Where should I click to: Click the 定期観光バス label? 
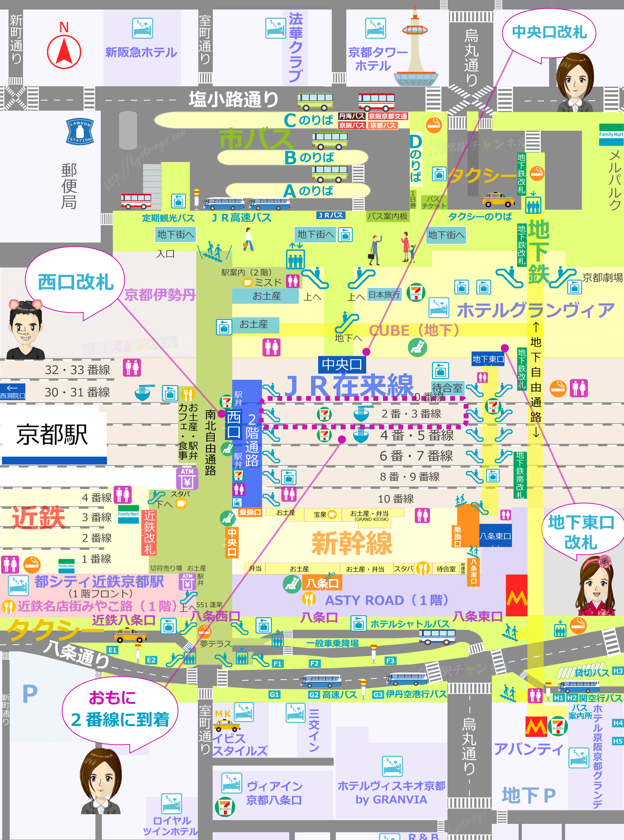point(168,218)
